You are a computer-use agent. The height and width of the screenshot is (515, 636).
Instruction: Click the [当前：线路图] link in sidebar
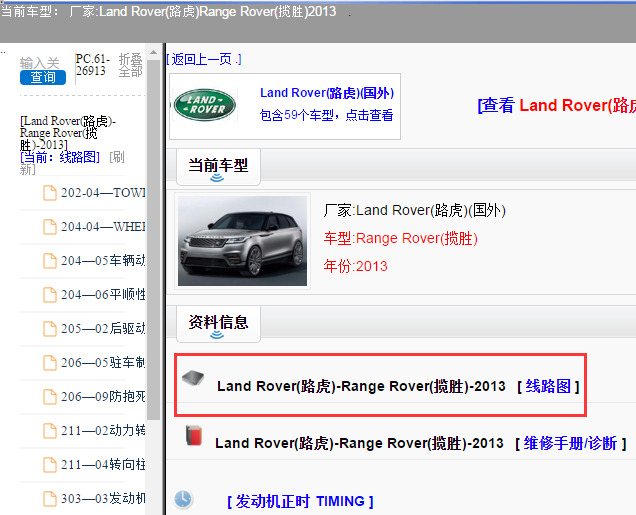[60, 157]
